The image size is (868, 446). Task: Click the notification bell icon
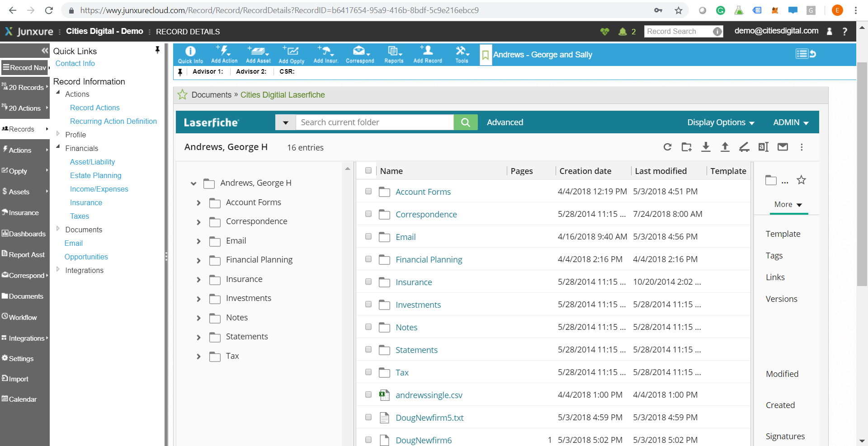point(623,31)
